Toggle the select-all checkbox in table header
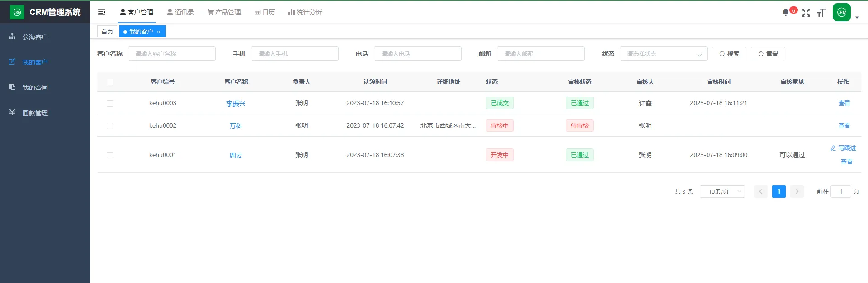Viewport: 868px width, 283px height. tap(110, 82)
